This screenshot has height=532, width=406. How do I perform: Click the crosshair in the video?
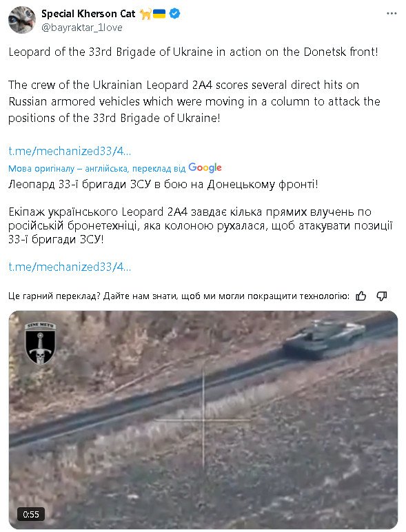coord(203,420)
